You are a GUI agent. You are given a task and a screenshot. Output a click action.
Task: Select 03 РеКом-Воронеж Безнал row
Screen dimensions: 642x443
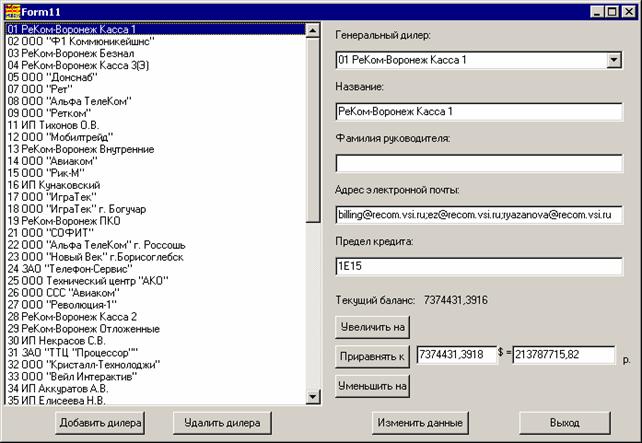156,53
